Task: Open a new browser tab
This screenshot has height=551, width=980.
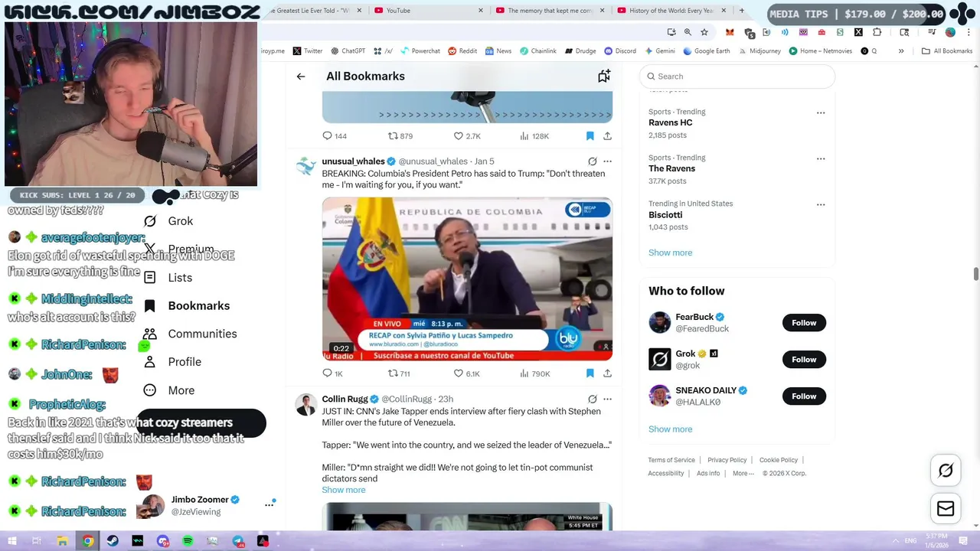Action: pos(741,11)
